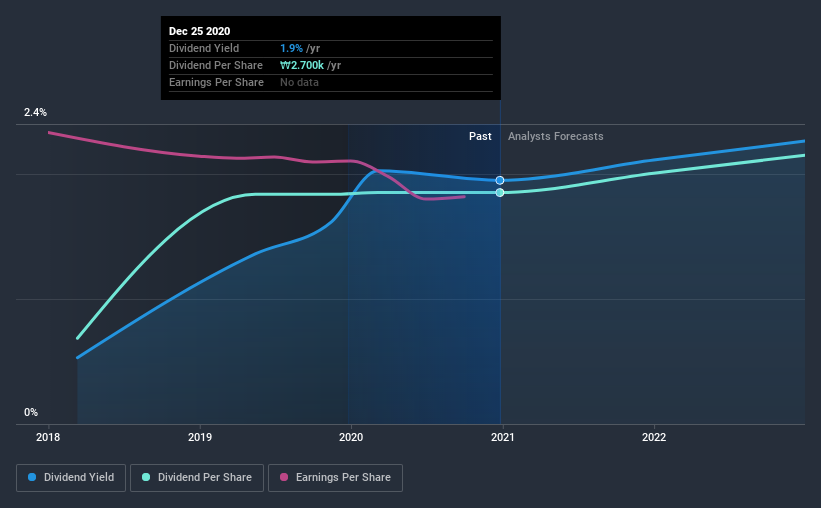
Task: Toggle the Earnings Per Share legend button
Action: [x=335, y=478]
